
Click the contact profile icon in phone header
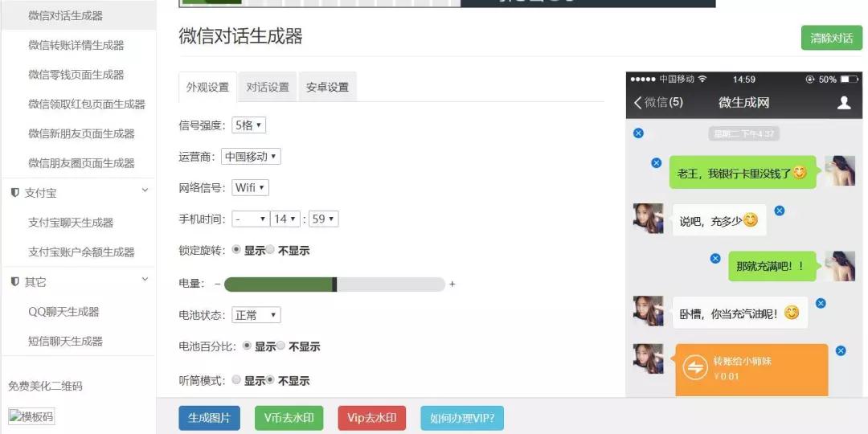click(844, 103)
